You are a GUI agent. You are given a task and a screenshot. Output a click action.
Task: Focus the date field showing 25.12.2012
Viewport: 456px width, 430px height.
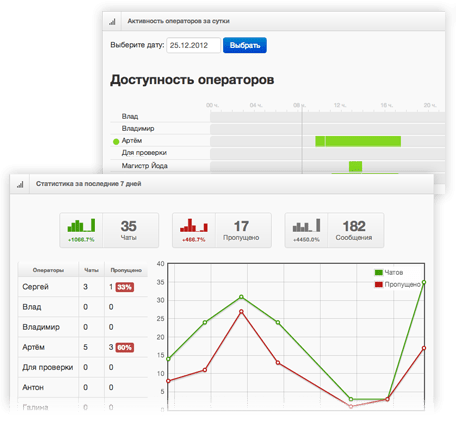(x=193, y=45)
